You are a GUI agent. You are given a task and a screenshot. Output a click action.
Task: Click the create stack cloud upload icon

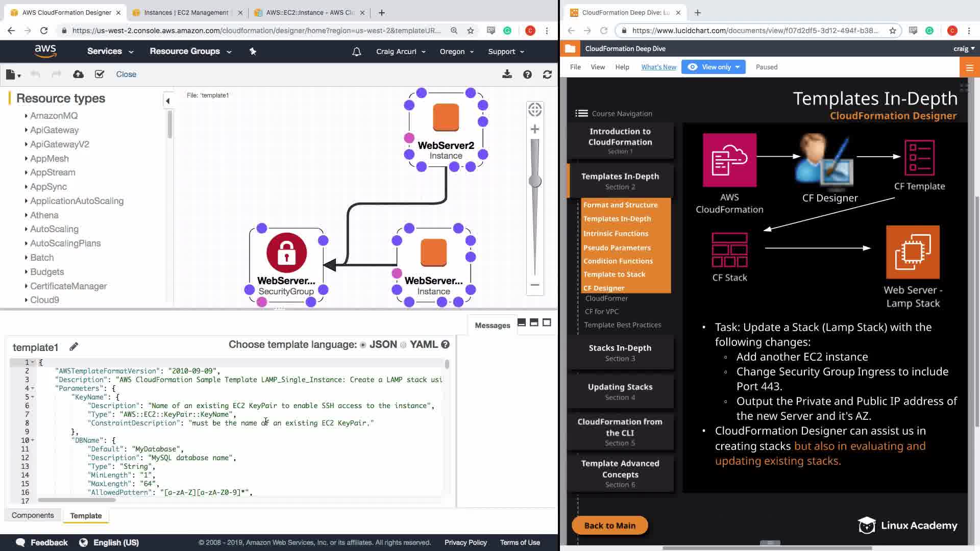tap(78, 74)
